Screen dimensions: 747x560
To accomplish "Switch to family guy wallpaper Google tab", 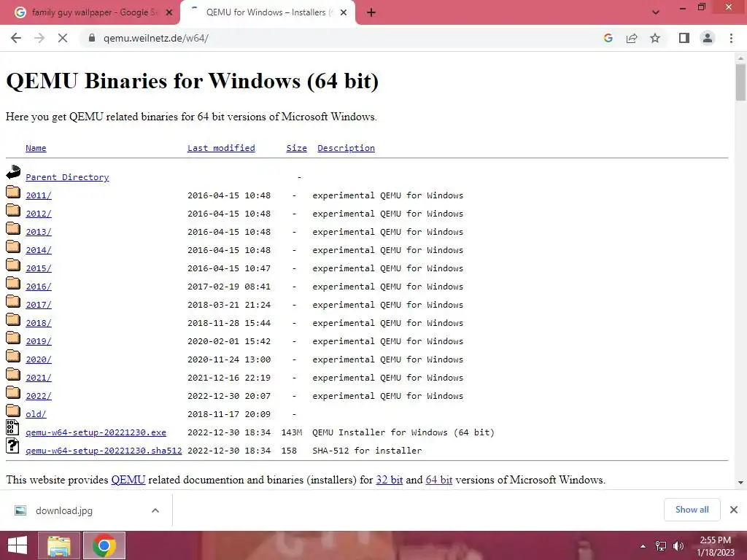I will [x=90, y=13].
